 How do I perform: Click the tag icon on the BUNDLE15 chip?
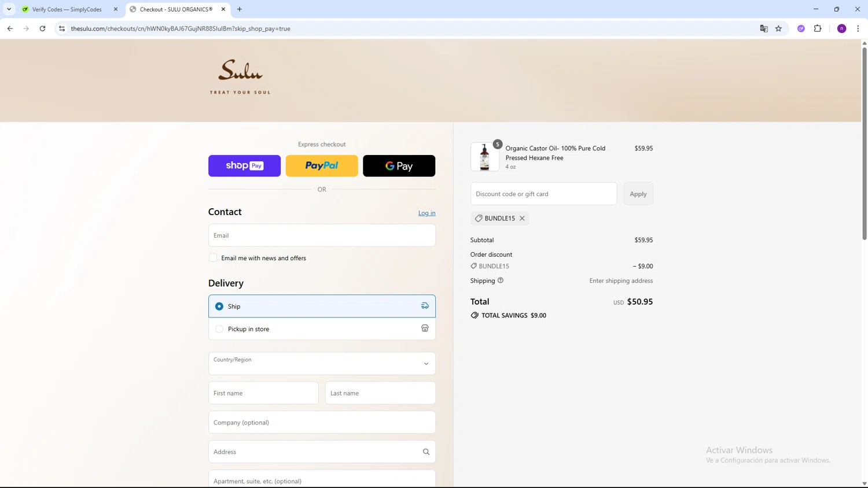pos(479,219)
